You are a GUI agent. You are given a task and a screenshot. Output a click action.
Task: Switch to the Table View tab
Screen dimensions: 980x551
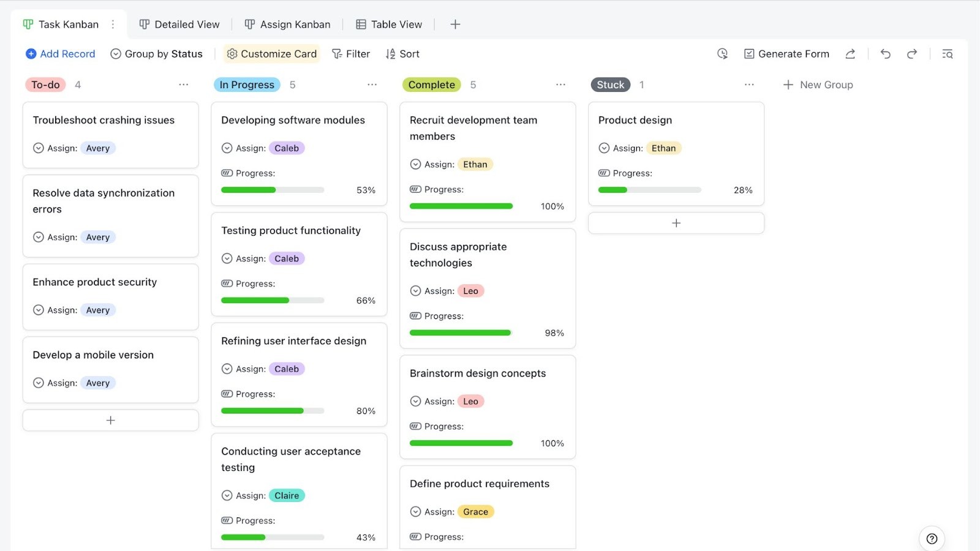tap(389, 24)
